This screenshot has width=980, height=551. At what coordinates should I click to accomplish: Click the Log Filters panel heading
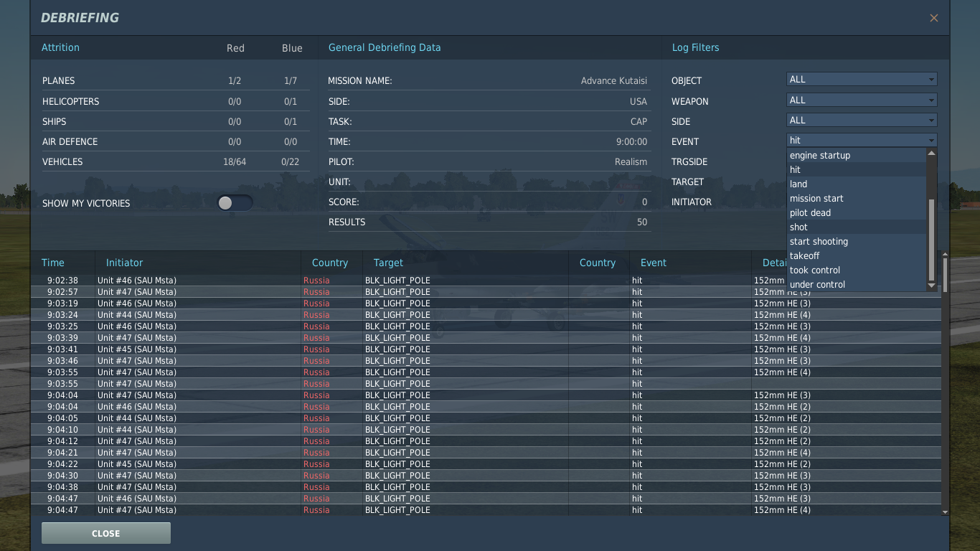[x=695, y=47]
